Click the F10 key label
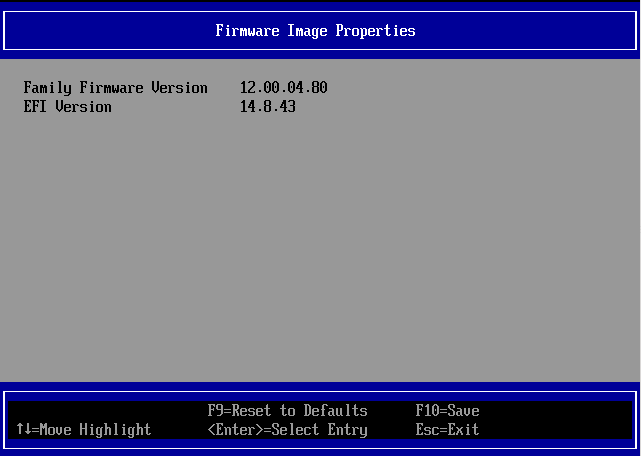The width and height of the screenshot is (641, 456). tap(427, 411)
